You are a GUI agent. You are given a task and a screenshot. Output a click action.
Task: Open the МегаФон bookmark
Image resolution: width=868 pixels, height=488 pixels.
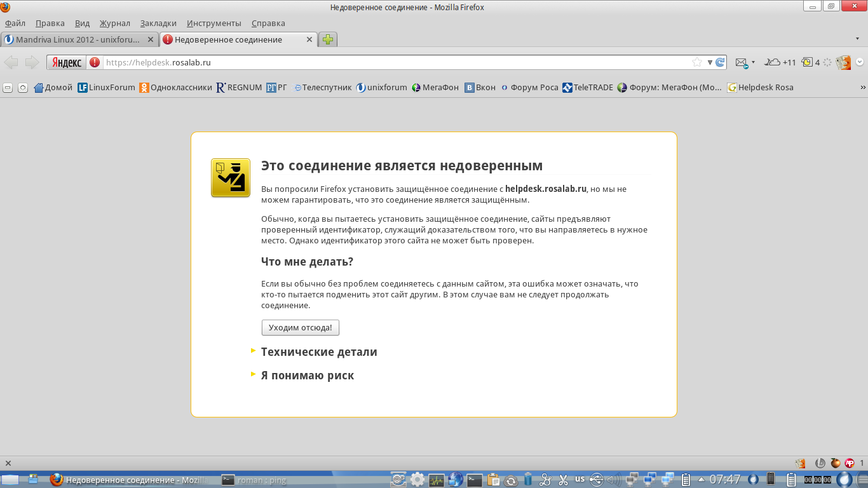pos(435,88)
